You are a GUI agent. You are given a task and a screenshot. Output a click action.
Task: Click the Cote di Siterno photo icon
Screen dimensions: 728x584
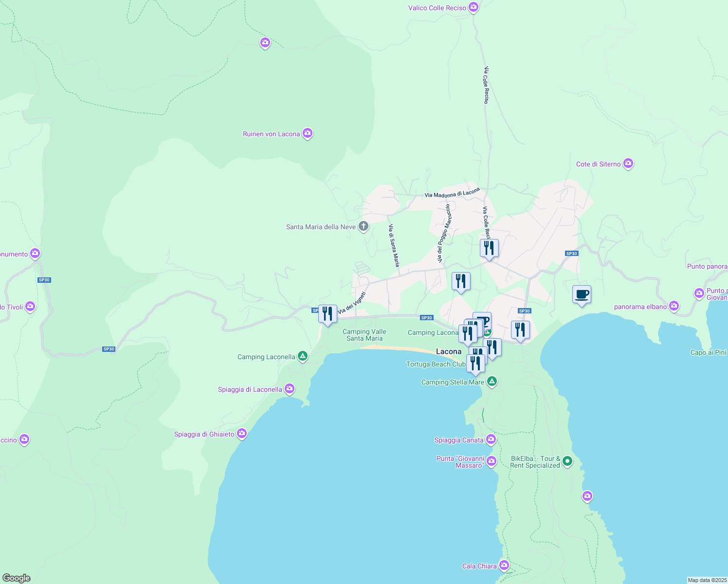click(x=628, y=164)
